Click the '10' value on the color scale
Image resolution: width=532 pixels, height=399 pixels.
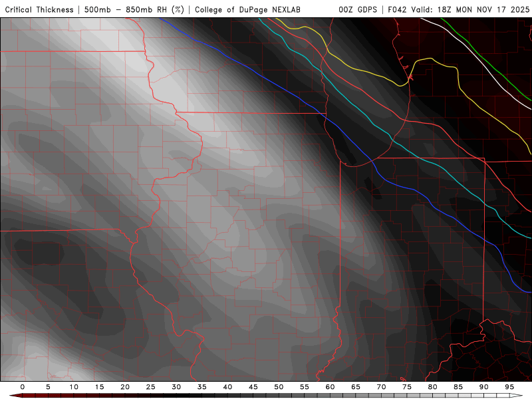pyautogui.click(x=74, y=387)
